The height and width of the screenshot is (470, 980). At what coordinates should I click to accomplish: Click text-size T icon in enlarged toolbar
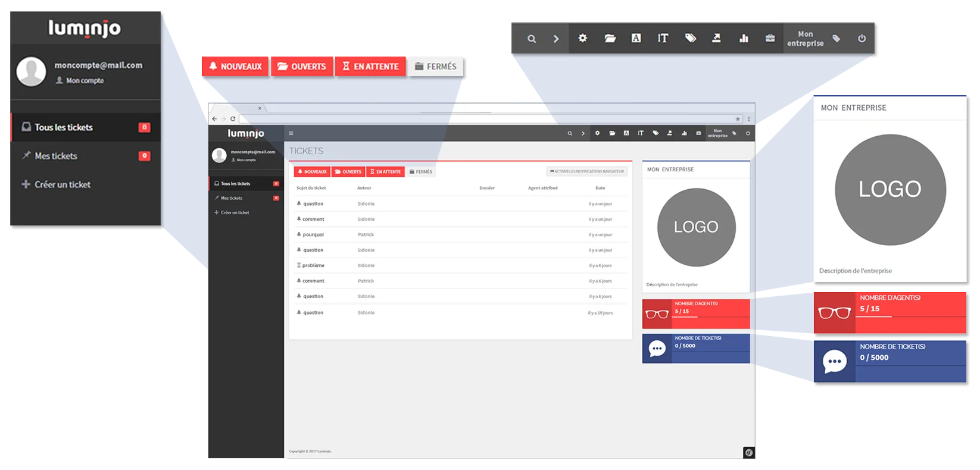tap(663, 38)
